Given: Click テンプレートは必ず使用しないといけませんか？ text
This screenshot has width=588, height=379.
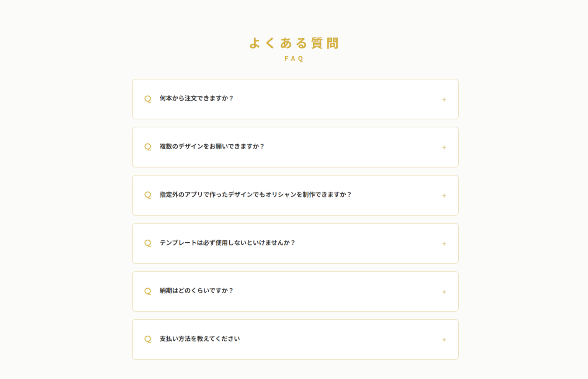Looking at the screenshot, I should pos(228,243).
